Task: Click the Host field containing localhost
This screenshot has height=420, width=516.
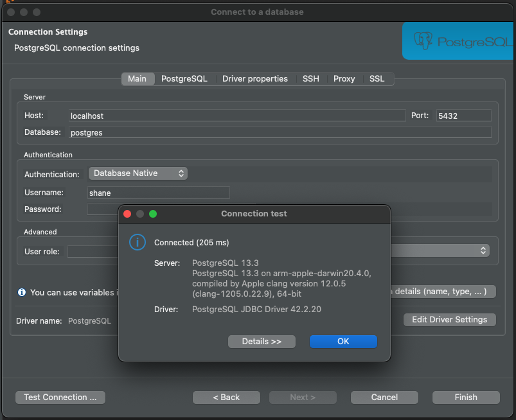Action: (x=237, y=116)
